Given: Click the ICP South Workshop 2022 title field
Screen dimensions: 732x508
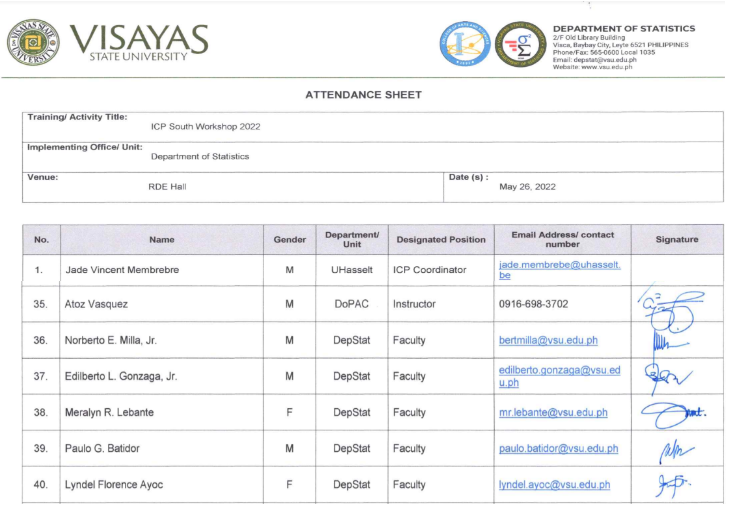Looking at the screenshot, I should pyautogui.click(x=206, y=127).
